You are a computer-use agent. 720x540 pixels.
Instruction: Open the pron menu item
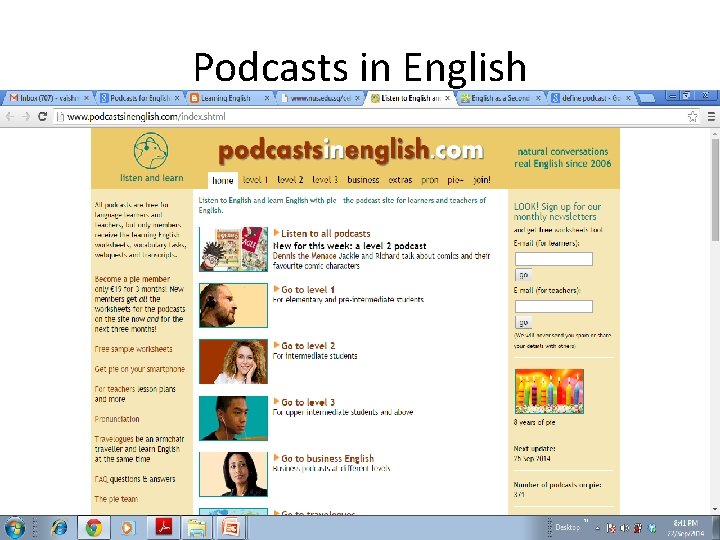(x=430, y=180)
